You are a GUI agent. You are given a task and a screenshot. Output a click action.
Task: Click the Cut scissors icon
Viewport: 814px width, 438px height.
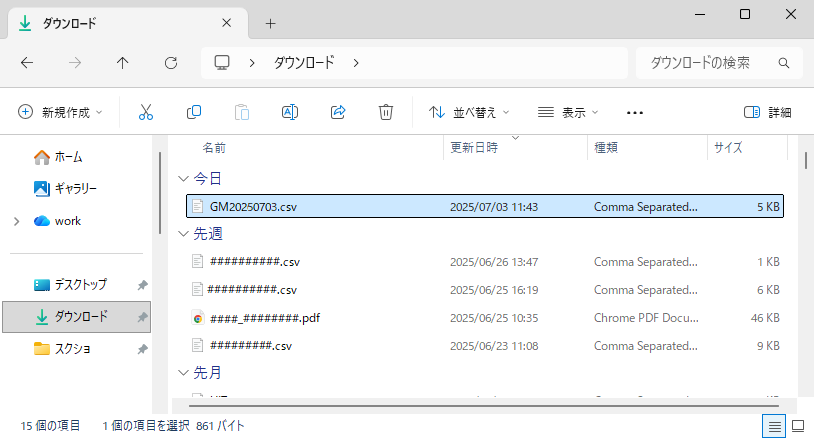coord(146,112)
